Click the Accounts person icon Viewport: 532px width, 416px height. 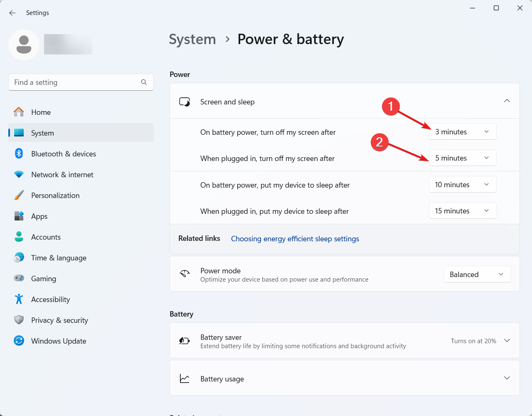coord(19,237)
